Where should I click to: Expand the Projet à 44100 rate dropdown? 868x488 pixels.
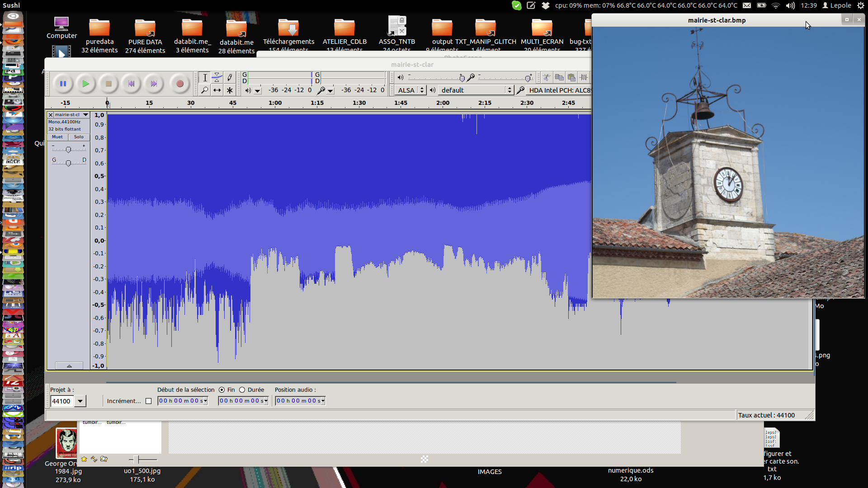click(80, 401)
